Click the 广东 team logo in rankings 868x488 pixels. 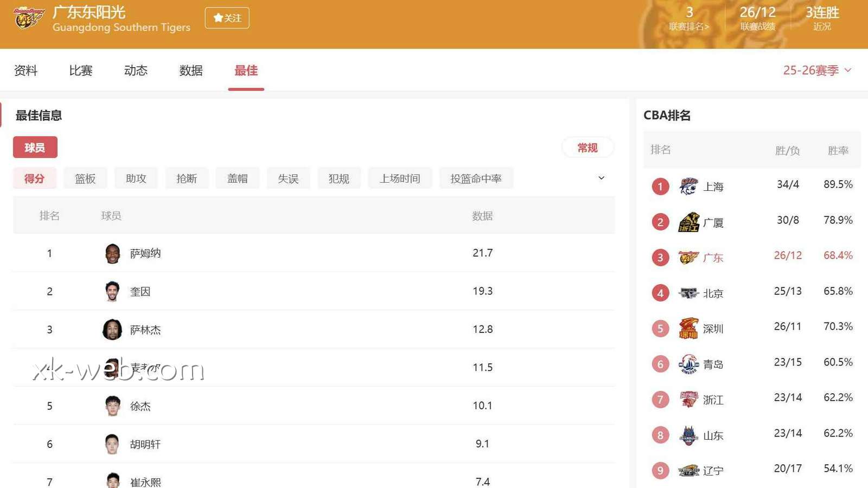point(688,258)
